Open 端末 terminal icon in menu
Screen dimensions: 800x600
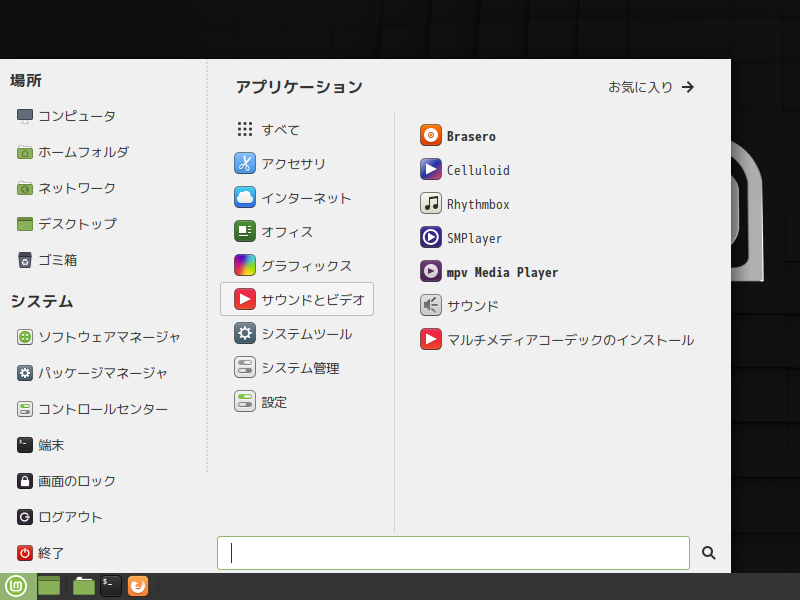tap(24, 445)
